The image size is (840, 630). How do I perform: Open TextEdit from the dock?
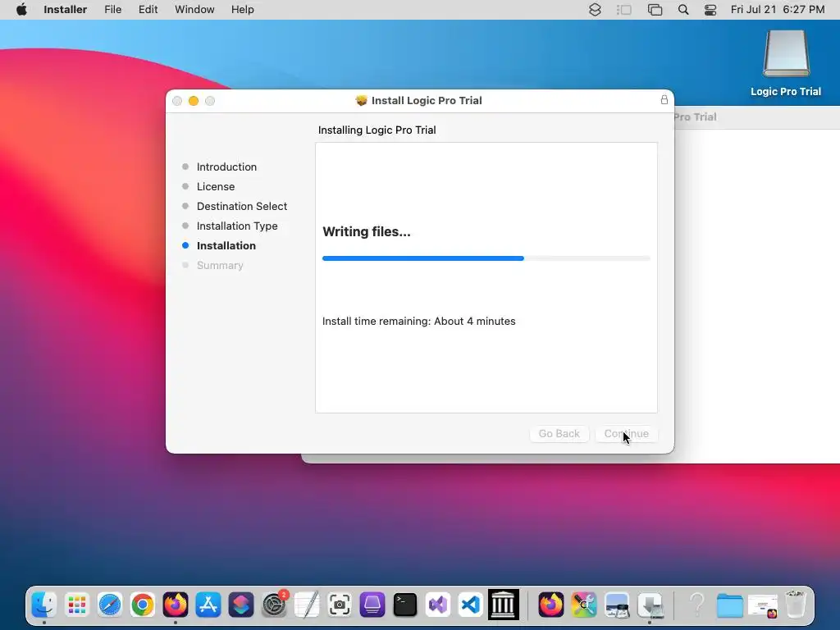[307, 605]
